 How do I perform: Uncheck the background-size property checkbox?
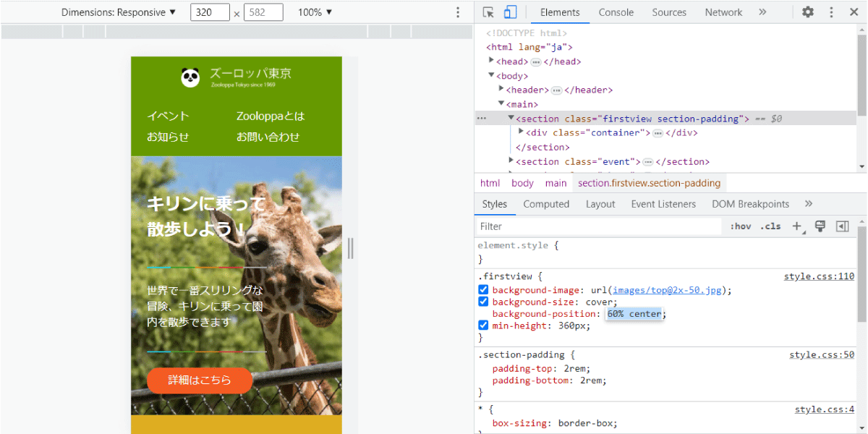coord(483,302)
